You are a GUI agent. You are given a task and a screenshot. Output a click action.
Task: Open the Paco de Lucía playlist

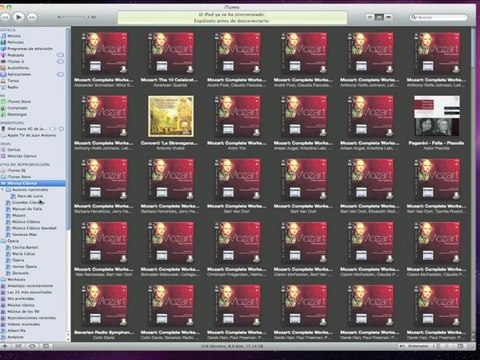point(30,196)
